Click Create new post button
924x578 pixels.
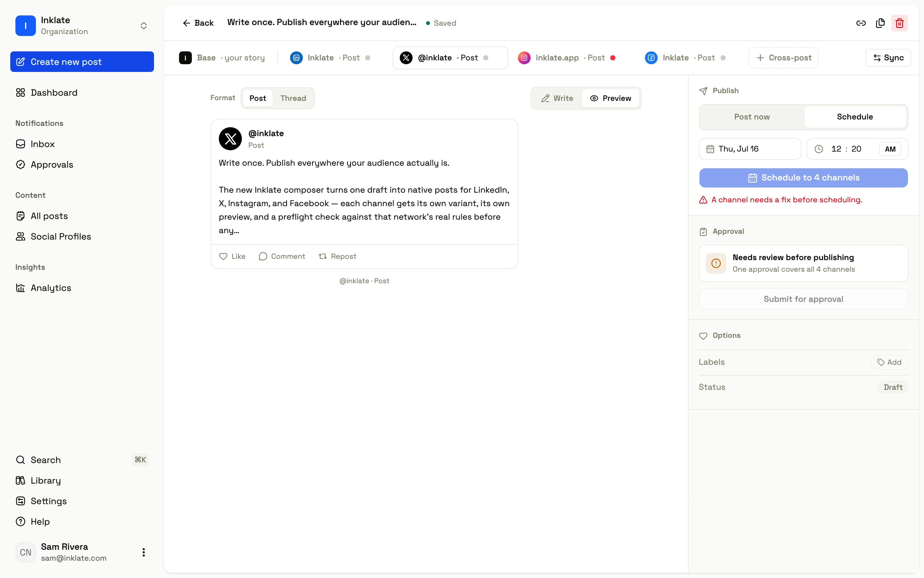coord(82,62)
